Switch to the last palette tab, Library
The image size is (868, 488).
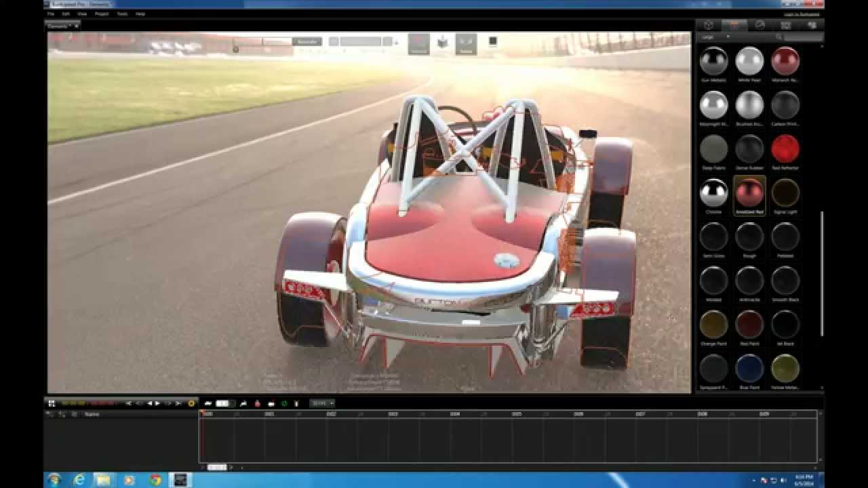812,25
